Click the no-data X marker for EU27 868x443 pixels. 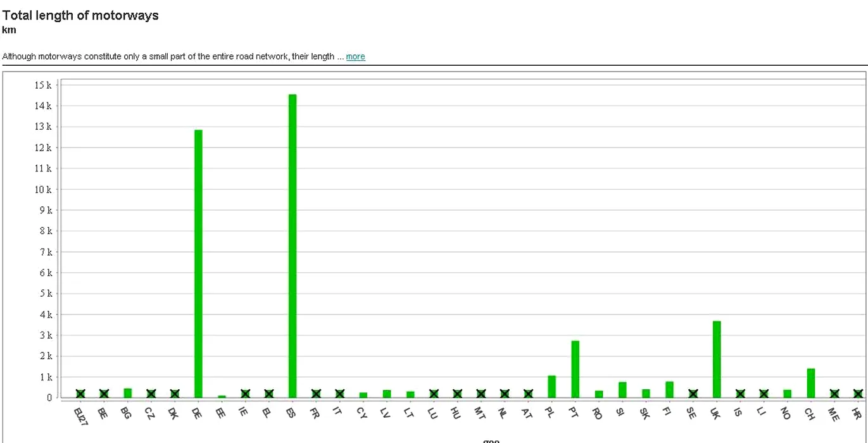[x=80, y=394]
